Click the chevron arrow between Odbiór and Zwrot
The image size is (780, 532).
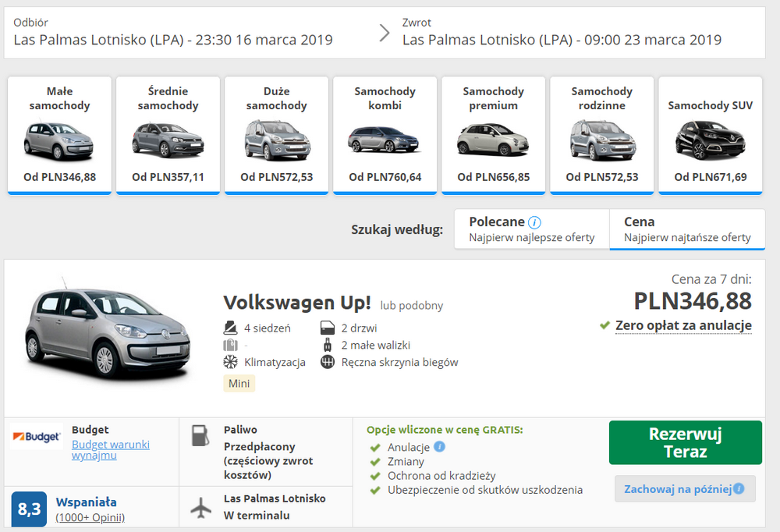385,33
